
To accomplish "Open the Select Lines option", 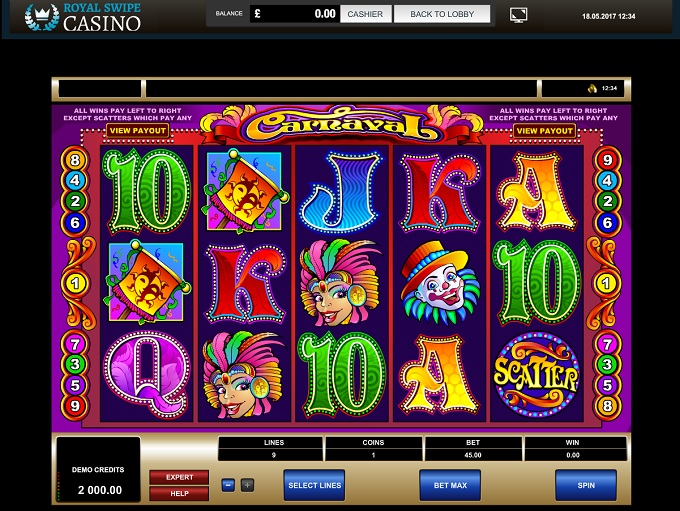I will coord(314,485).
